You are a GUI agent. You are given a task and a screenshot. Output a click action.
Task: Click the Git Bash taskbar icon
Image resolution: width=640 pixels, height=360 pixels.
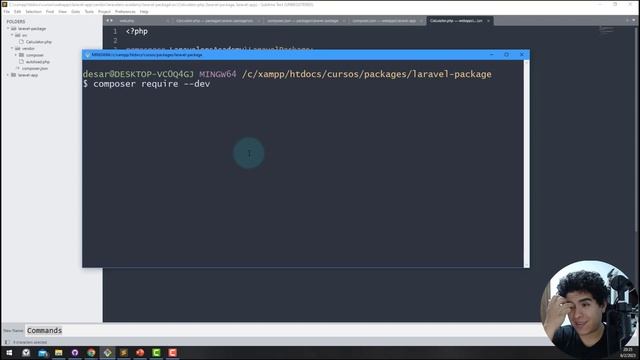[107, 352]
